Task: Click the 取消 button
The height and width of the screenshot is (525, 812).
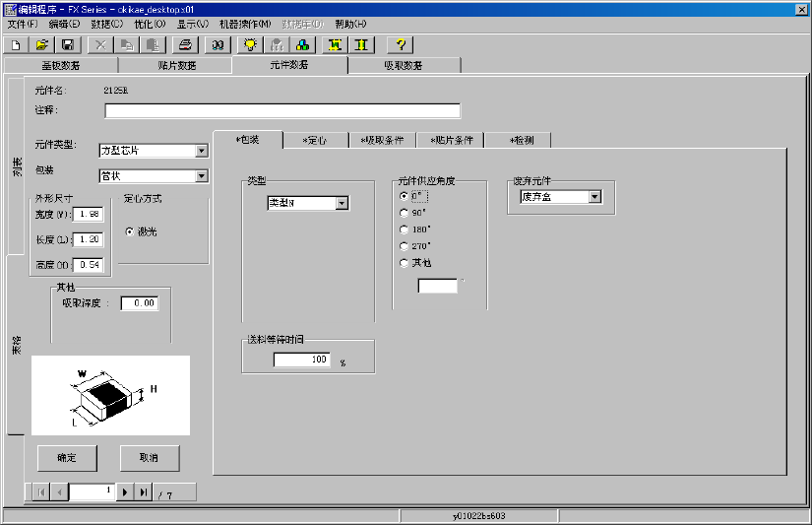Action: 150,458
